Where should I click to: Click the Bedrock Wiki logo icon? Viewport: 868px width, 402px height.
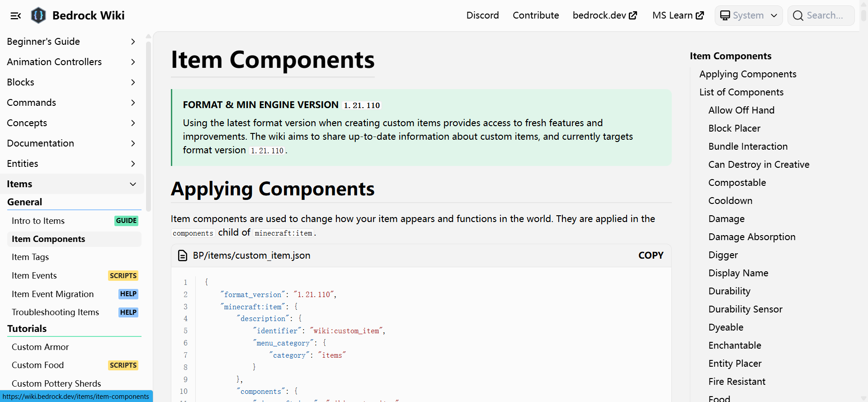38,15
